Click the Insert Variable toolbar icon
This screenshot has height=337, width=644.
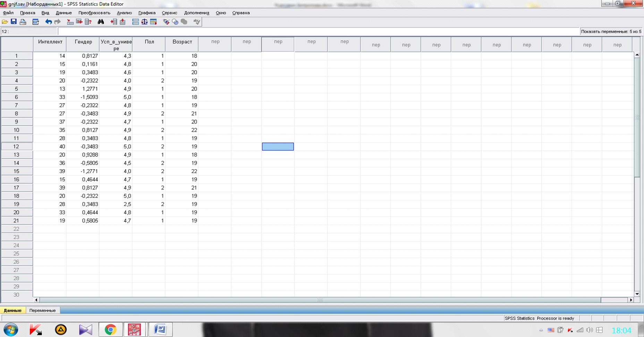pyautogui.click(x=122, y=22)
